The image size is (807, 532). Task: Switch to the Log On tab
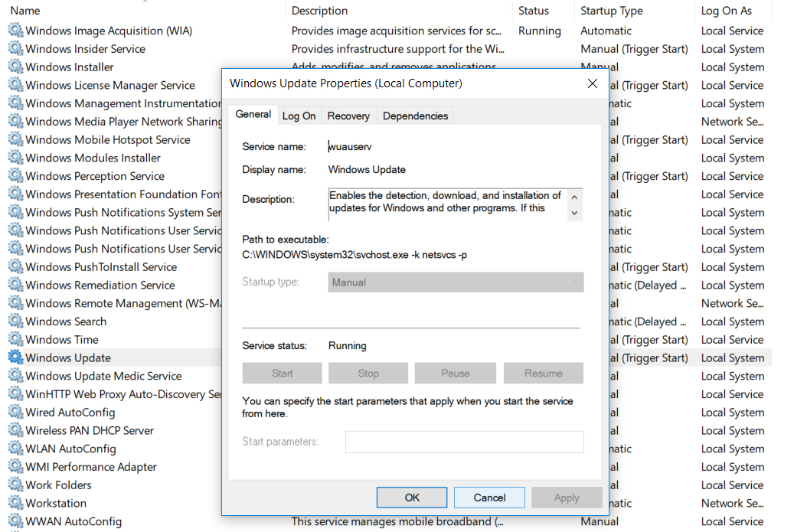299,116
